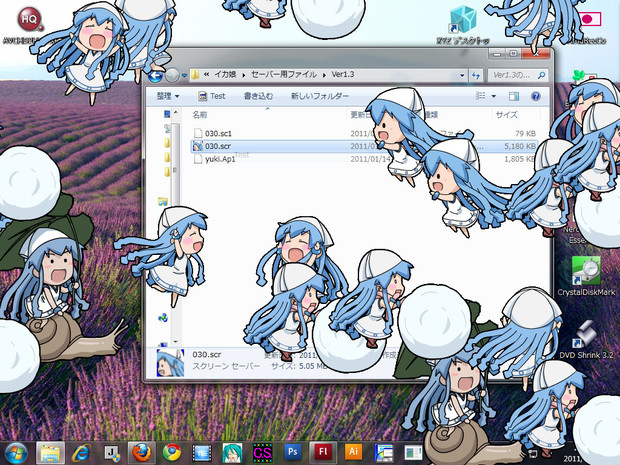Open the CS taskbar icon
The height and width of the screenshot is (465, 620).
[263, 453]
